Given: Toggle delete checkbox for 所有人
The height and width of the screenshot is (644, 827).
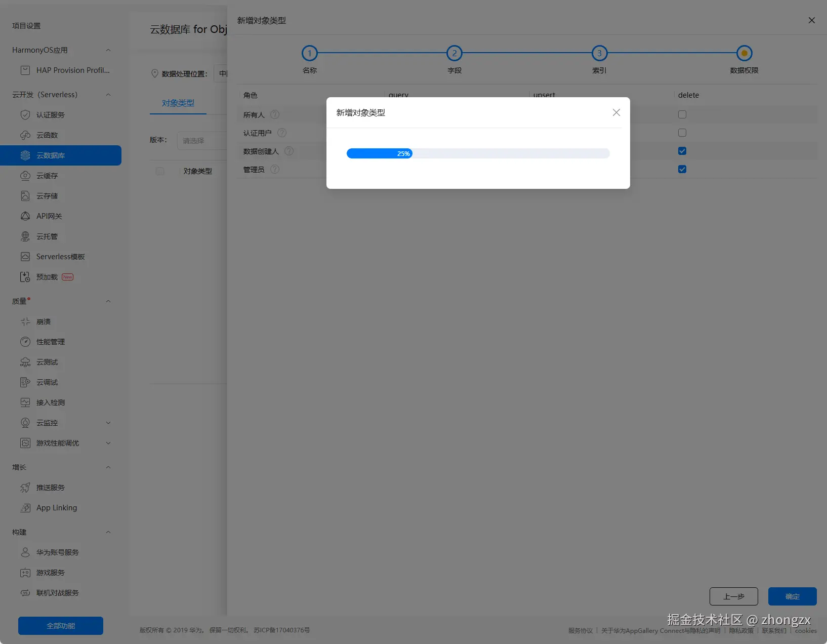Looking at the screenshot, I should click(682, 114).
